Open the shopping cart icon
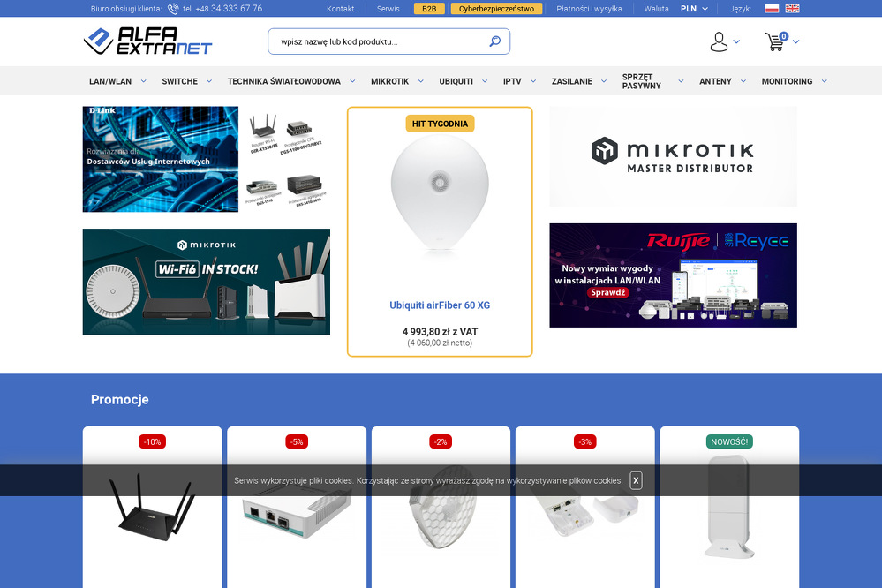 pos(776,41)
